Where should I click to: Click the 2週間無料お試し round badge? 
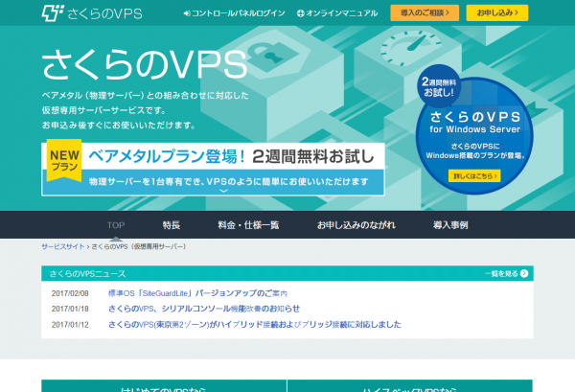click(x=439, y=86)
